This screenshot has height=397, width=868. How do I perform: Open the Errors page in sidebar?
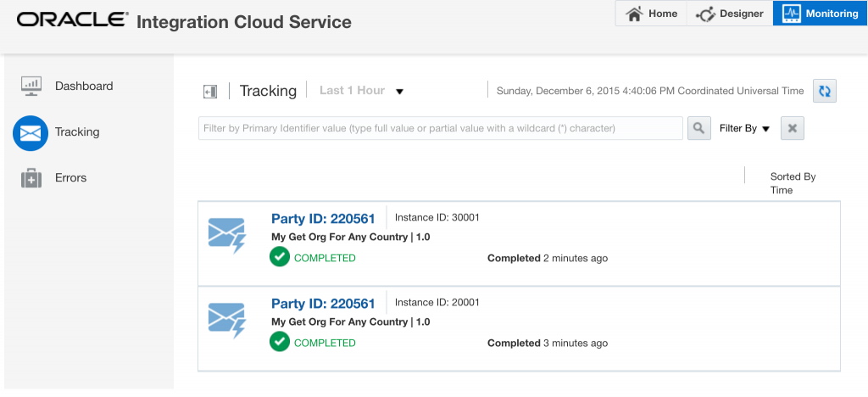(70, 178)
